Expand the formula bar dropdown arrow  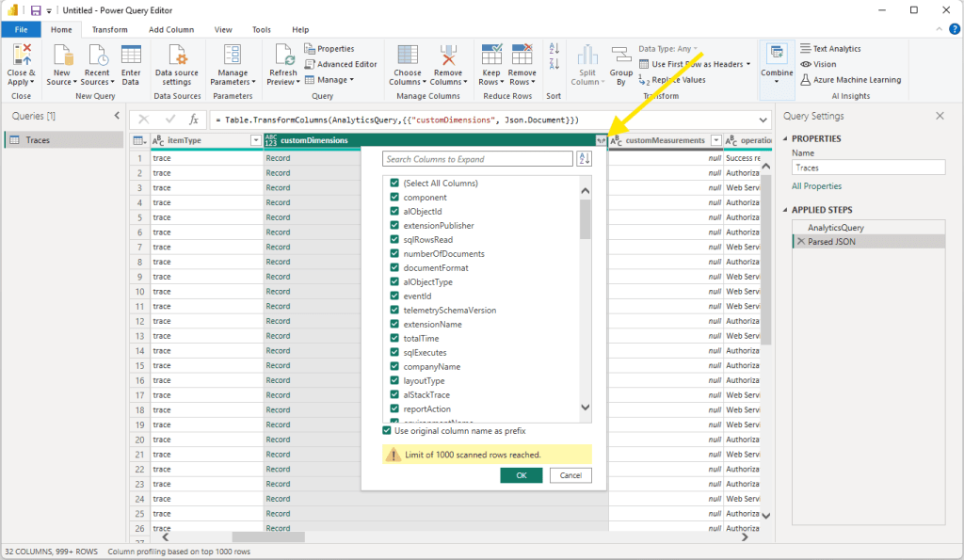tap(763, 120)
